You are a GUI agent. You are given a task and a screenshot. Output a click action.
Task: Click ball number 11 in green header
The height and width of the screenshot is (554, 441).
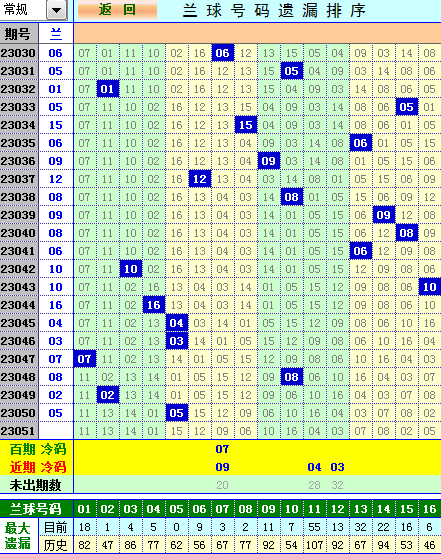(314, 509)
